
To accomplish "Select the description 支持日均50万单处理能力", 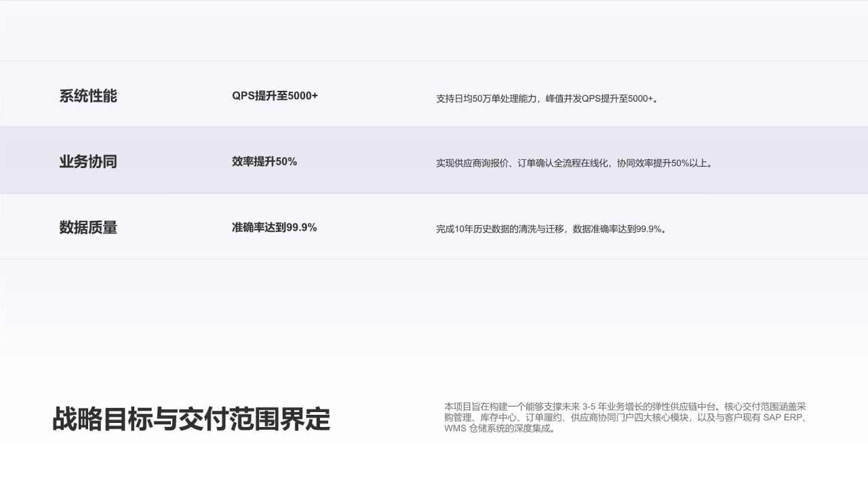I will click(547, 98).
